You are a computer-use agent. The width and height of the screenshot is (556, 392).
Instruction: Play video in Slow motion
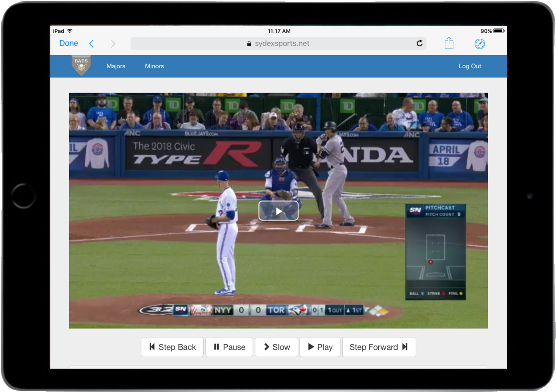pyautogui.click(x=277, y=347)
